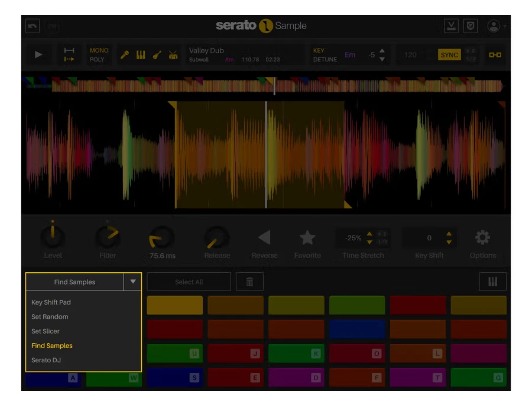The width and height of the screenshot is (532, 406).
Task: Click the playhead in overview waveform
Action: [274, 85]
